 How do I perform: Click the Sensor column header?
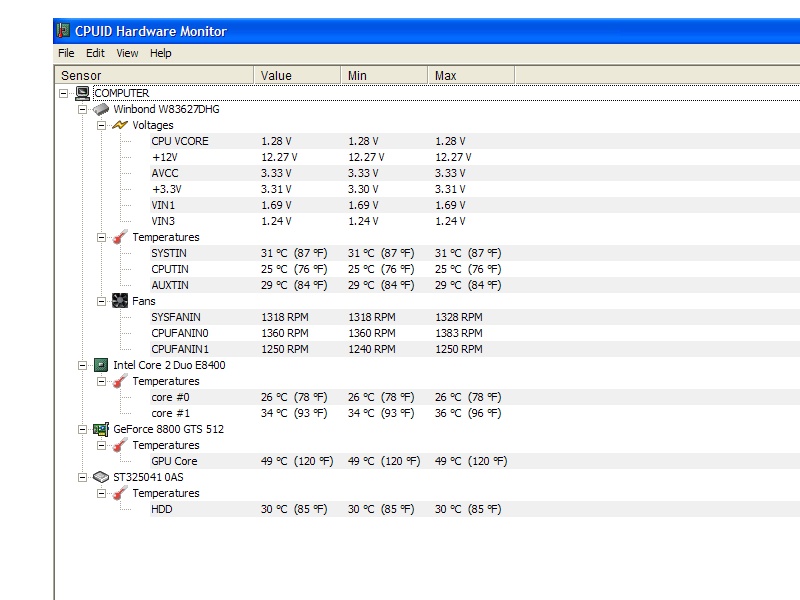(154, 76)
